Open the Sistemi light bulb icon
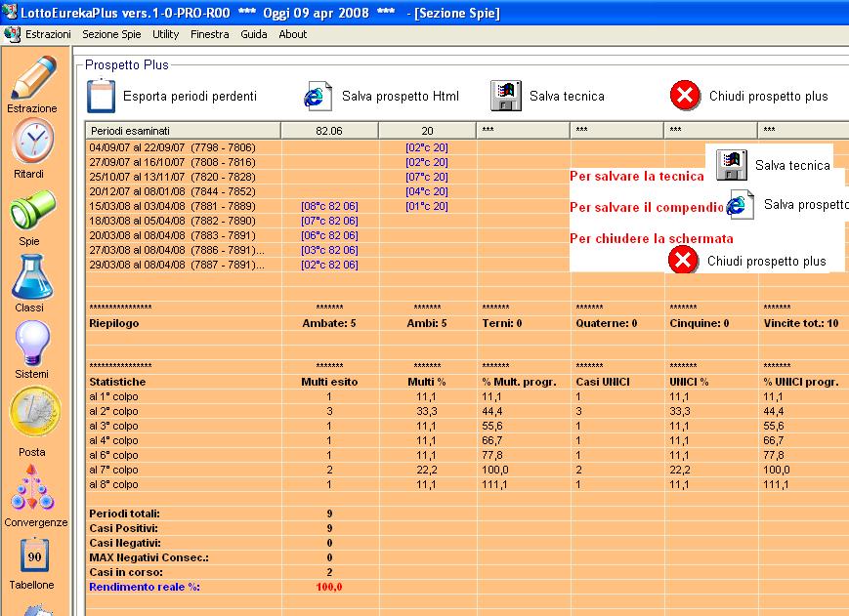Image resolution: width=849 pixels, height=616 pixels. pyautogui.click(x=33, y=343)
